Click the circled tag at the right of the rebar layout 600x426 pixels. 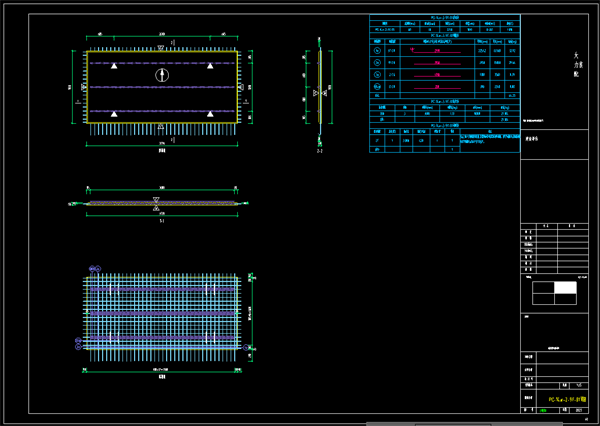tap(246, 347)
